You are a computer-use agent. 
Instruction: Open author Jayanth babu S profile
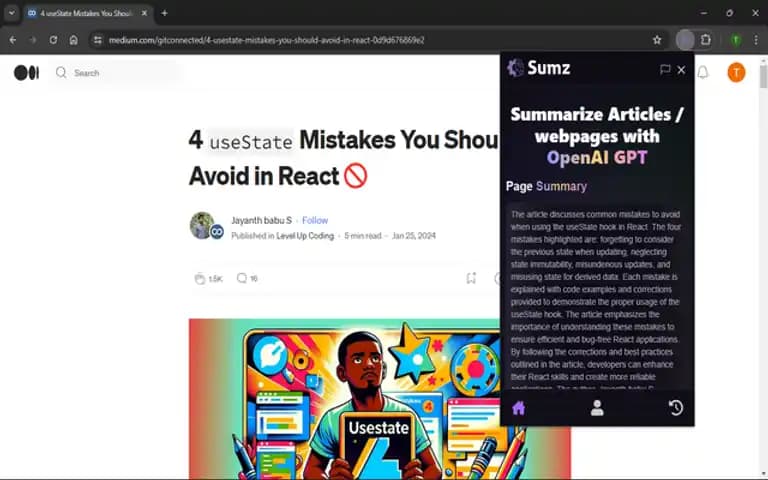pyautogui.click(x=261, y=220)
